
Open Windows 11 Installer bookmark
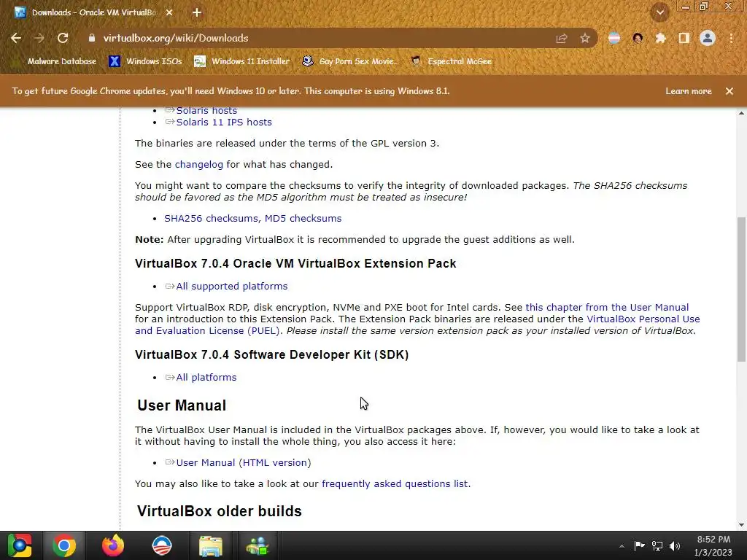click(x=241, y=61)
